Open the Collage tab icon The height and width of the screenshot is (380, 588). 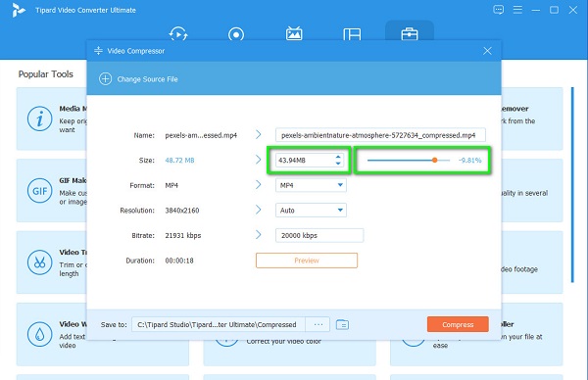[352, 34]
